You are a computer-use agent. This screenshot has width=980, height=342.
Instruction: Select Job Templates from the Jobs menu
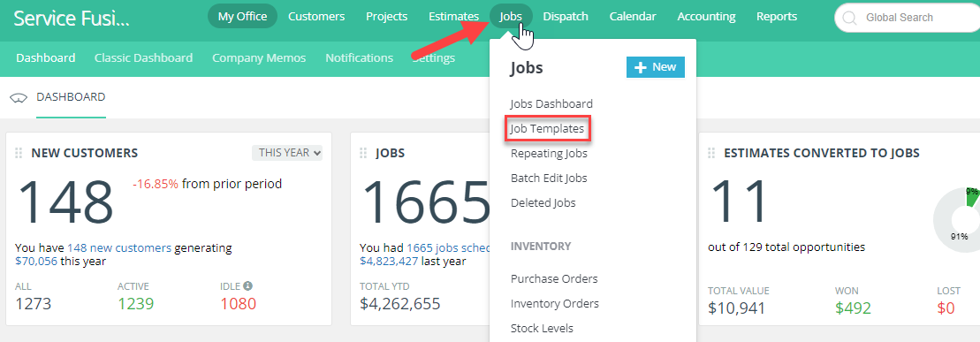pos(548,129)
